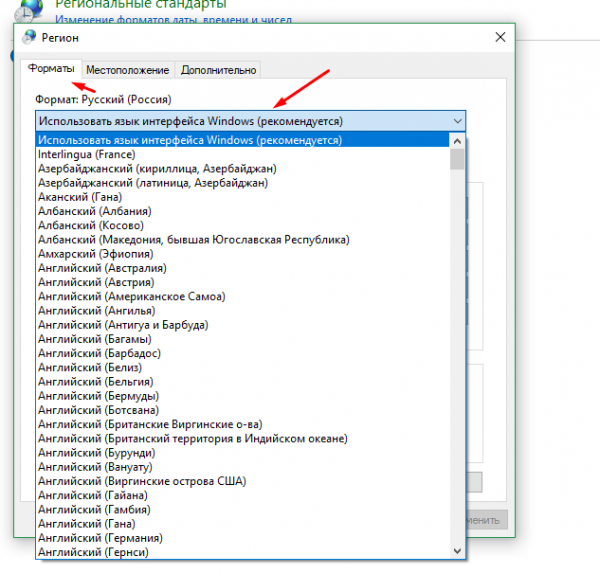Select Английский (Гана)
600x574 pixels.
point(243,523)
